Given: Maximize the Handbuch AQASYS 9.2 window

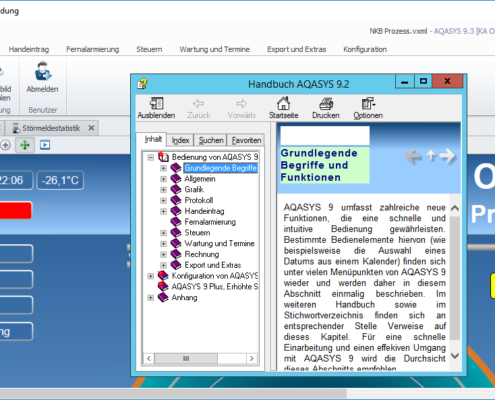Looking at the screenshot, I should pos(423,81).
